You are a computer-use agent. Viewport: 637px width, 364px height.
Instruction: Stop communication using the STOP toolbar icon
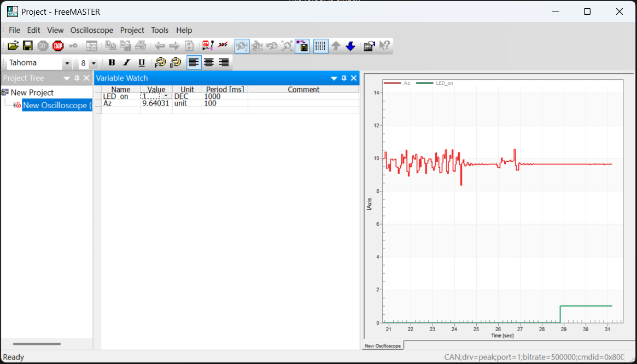tap(57, 46)
